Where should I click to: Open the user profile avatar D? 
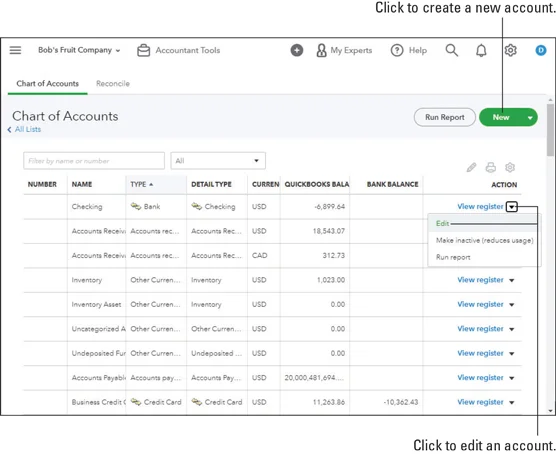pos(540,50)
